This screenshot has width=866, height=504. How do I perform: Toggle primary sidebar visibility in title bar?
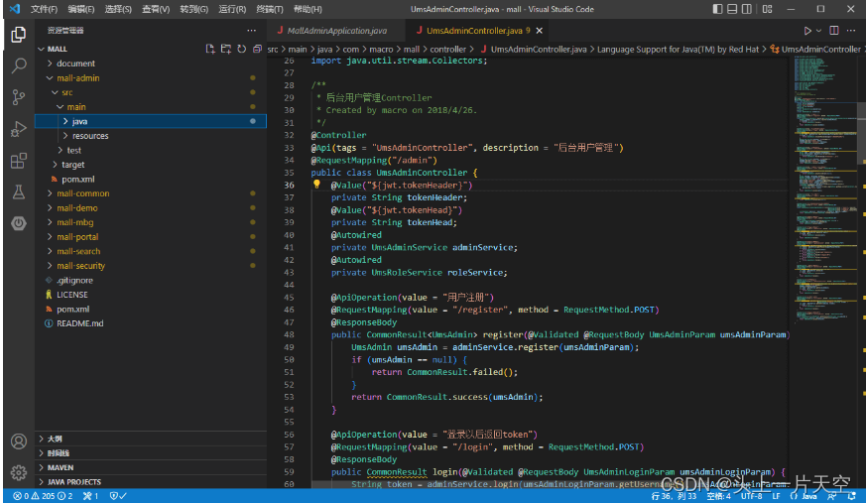[717, 9]
